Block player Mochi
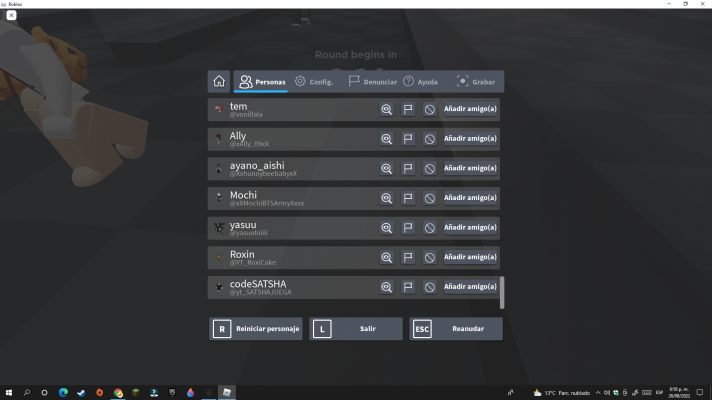Viewport: 712px width, 400px height. click(430, 198)
